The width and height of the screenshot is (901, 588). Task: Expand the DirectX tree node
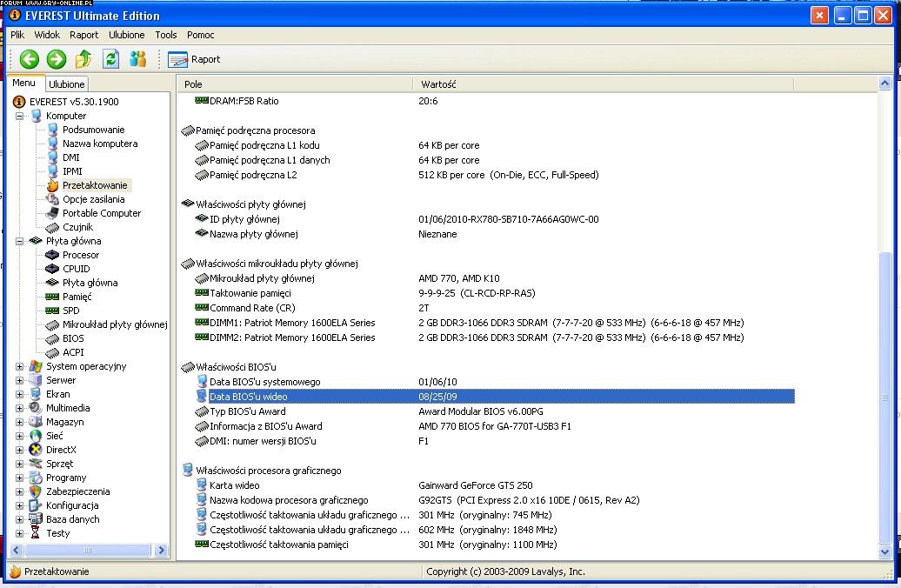pos(19,450)
